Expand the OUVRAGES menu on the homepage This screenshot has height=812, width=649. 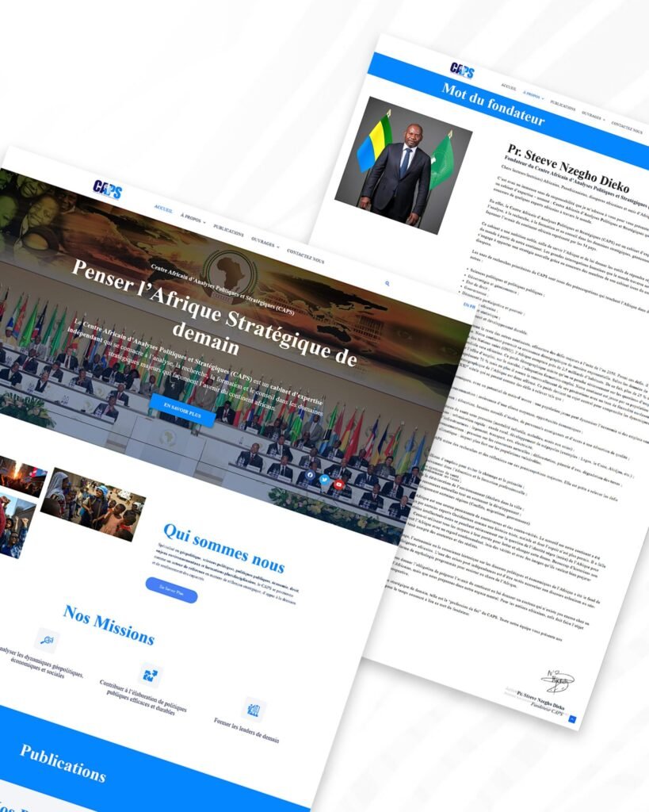(x=265, y=243)
